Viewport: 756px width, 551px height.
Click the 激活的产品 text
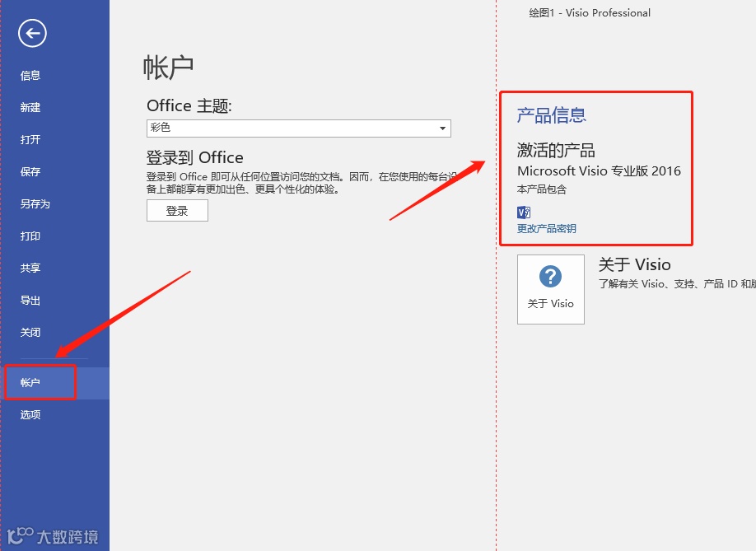tap(556, 150)
